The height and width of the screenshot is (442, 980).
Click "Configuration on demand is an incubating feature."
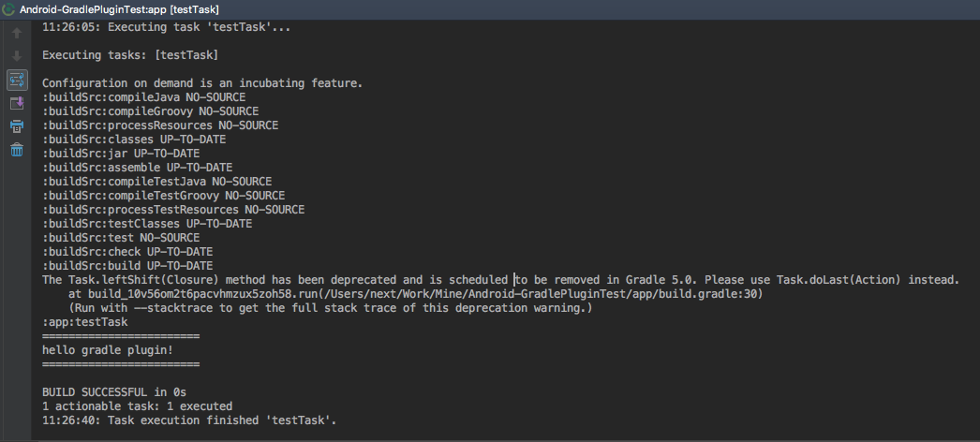[202, 83]
